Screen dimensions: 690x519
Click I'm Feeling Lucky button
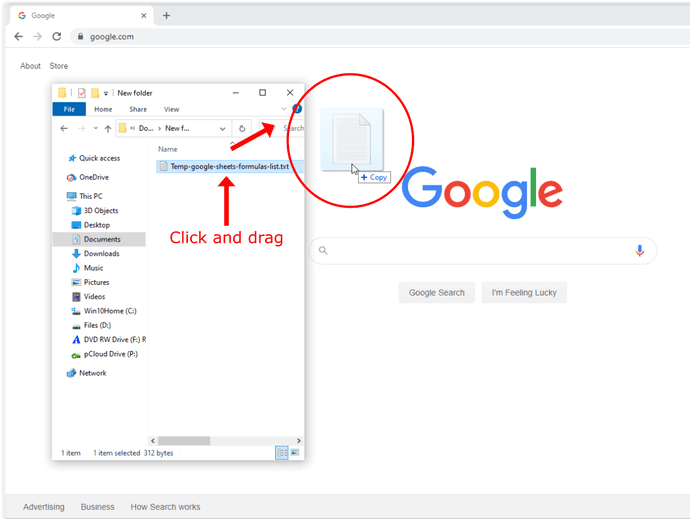click(x=524, y=293)
